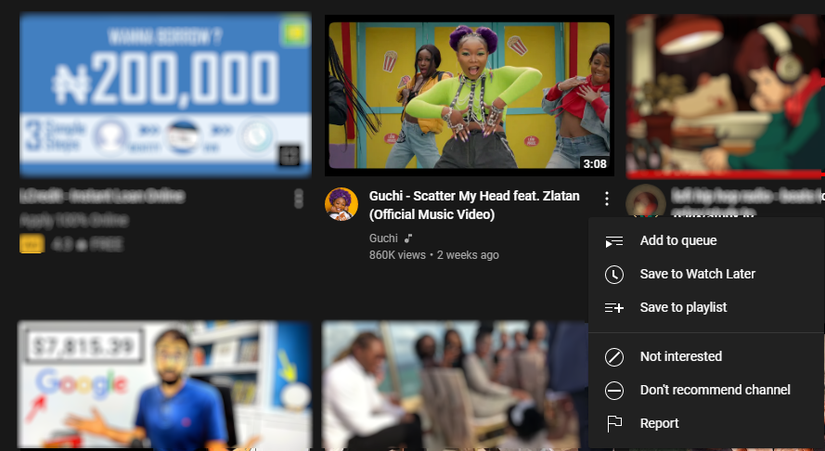
Task: Open the Instant Loan Online ad title
Action: (102, 196)
